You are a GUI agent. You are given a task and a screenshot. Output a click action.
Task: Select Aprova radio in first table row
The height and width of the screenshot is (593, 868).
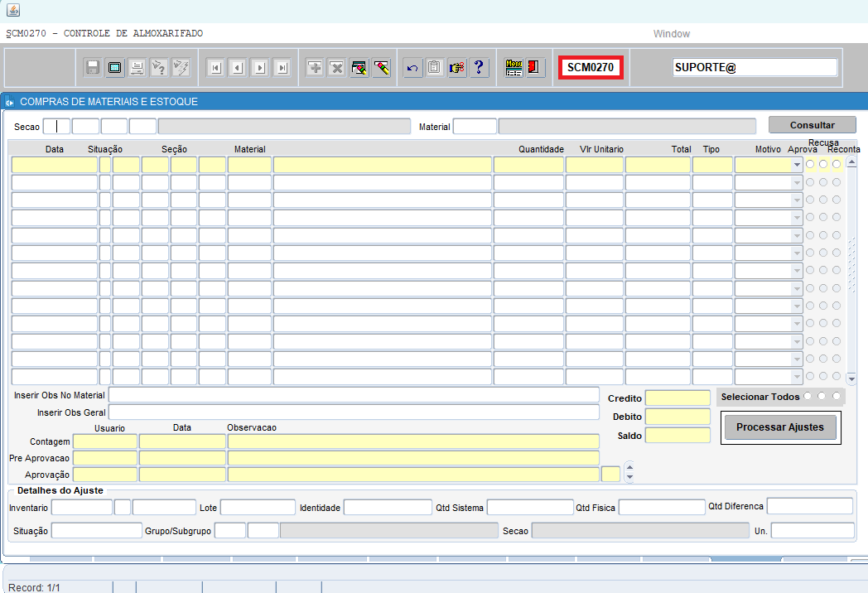pyautogui.click(x=810, y=165)
